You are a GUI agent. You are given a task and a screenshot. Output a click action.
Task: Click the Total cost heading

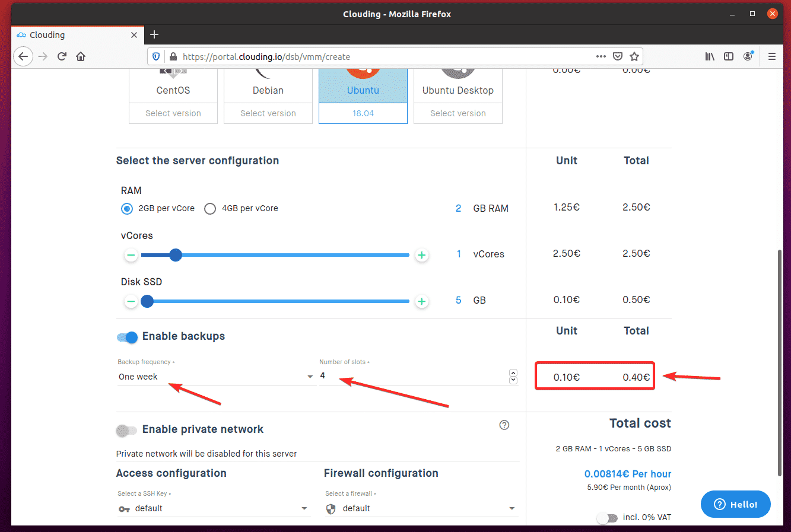[640, 423]
